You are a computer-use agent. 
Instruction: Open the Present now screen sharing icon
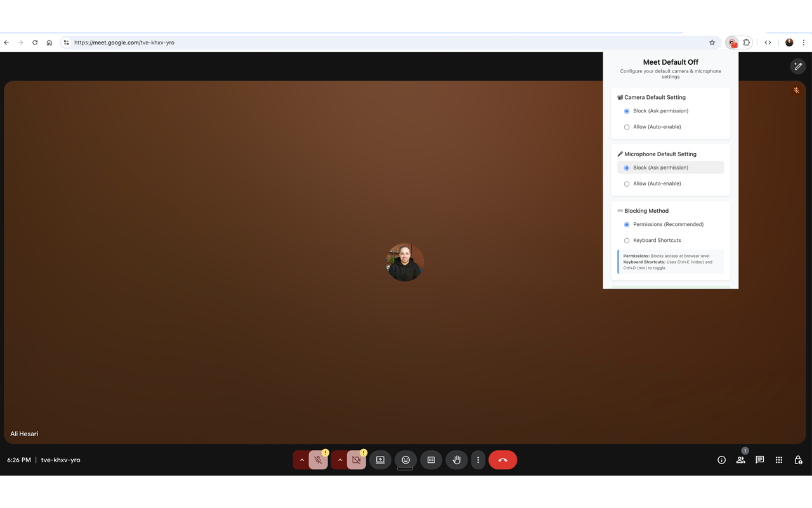pos(380,460)
